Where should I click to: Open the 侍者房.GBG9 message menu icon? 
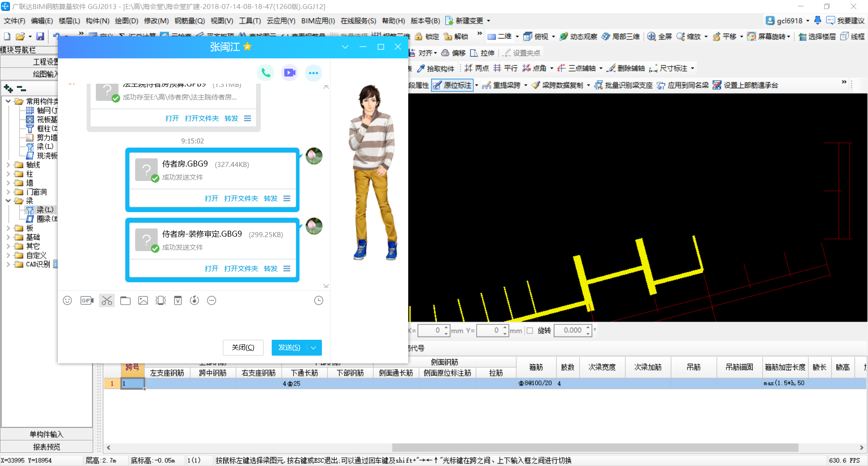point(287,198)
